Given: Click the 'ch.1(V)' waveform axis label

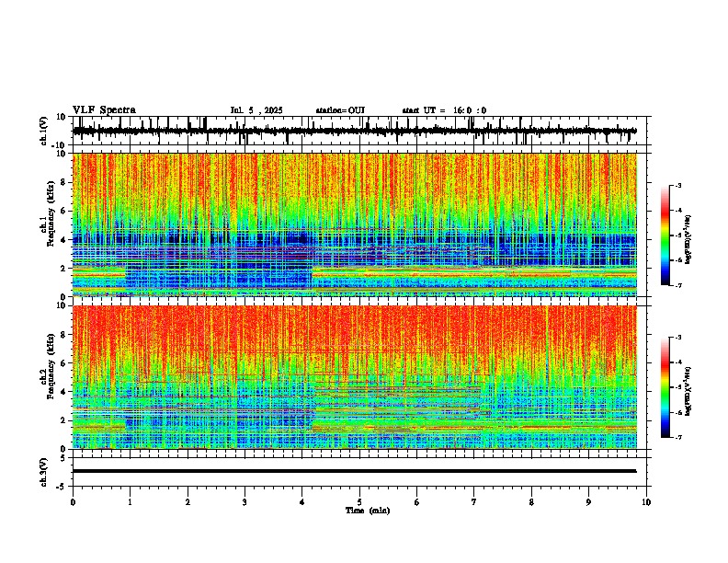Looking at the screenshot, I should tap(44, 131).
